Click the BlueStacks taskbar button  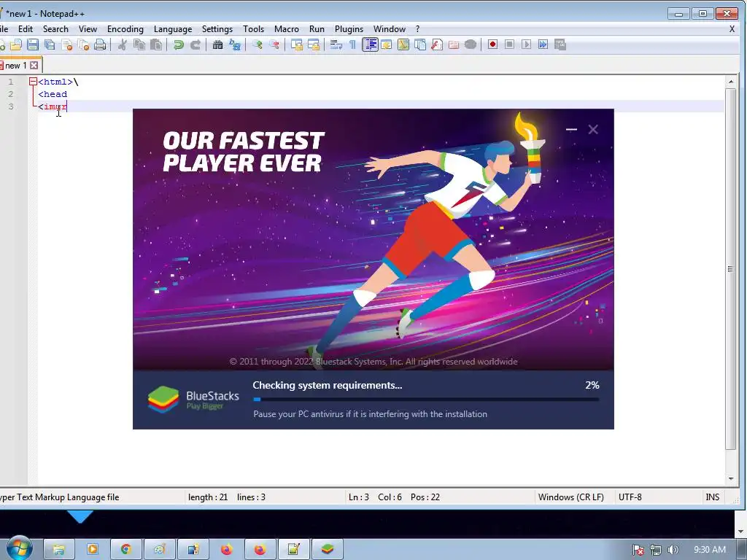pos(327,550)
